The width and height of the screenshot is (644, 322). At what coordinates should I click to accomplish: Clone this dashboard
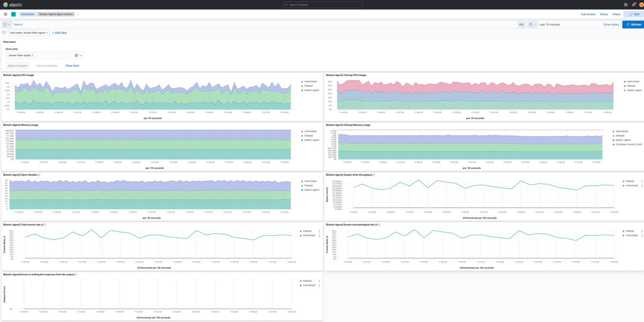(616, 14)
